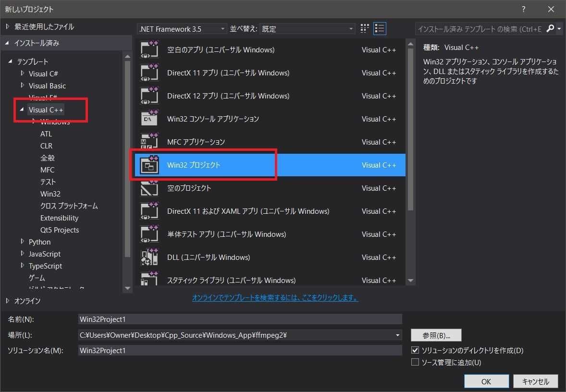566x392 pixels.
Task: Click the Win32 コンソール アプリケーション icon
Action: pos(149,119)
